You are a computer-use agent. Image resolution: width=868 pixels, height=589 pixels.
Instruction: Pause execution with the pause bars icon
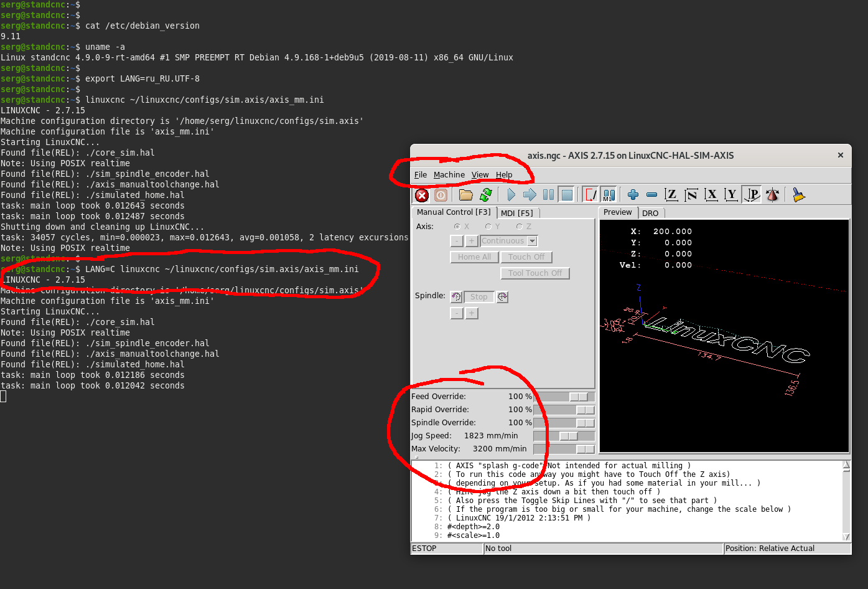point(548,196)
